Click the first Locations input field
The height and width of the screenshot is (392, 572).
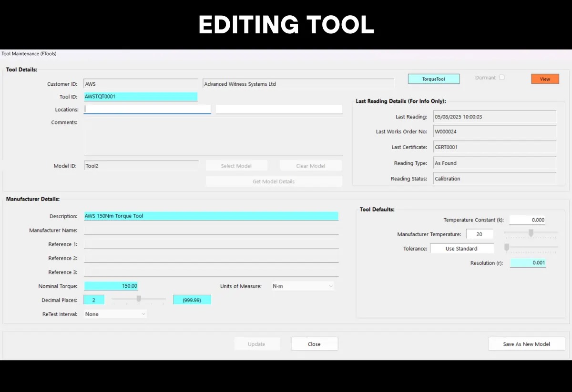pyautogui.click(x=147, y=109)
